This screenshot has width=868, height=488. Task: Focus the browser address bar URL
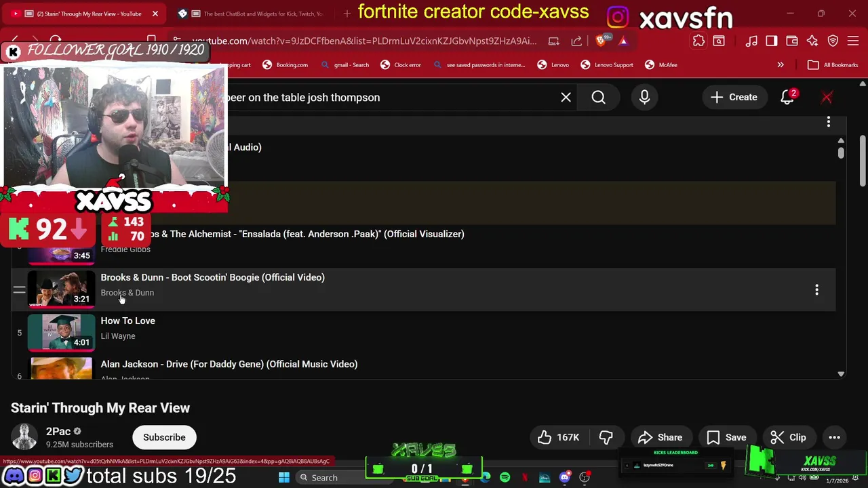[x=364, y=41]
